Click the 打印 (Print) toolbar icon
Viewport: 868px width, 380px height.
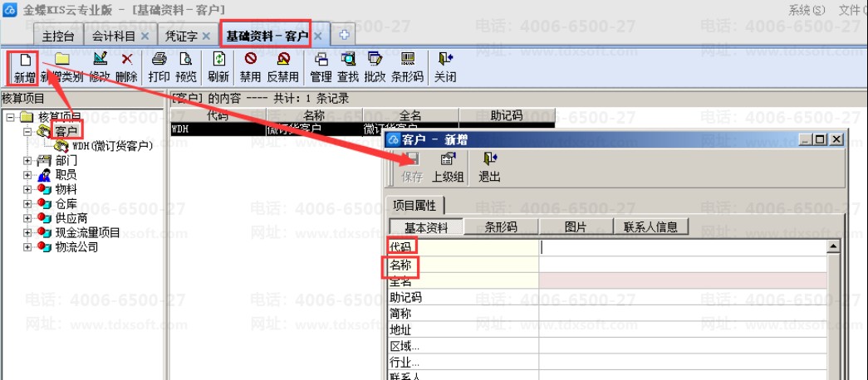point(159,59)
